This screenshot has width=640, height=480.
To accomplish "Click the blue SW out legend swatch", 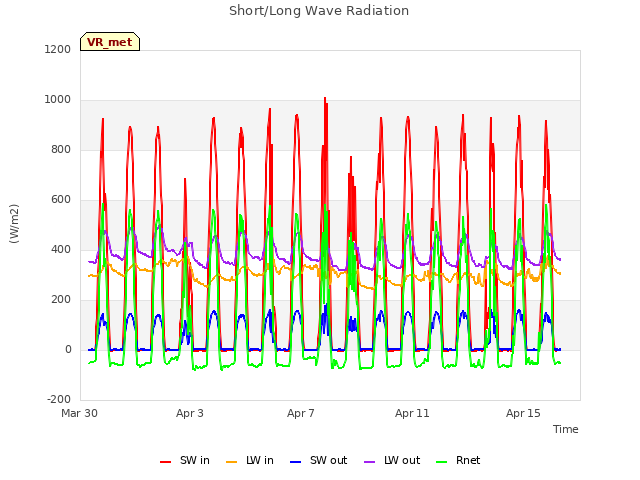I will 295,462.
